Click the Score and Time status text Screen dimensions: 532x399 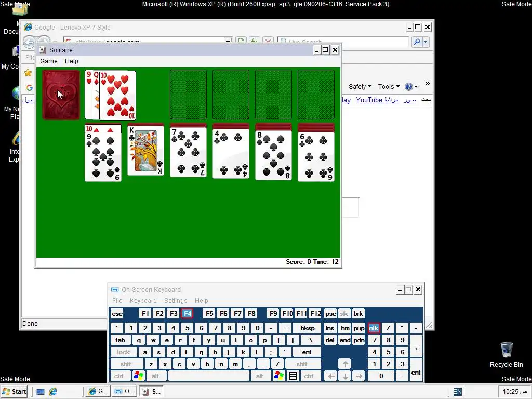[x=312, y=262]
